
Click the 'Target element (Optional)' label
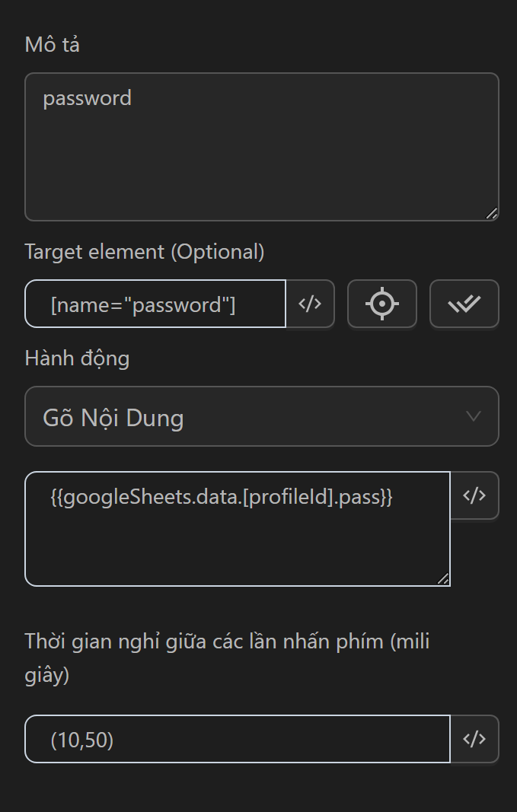click(x=145, y=252)
